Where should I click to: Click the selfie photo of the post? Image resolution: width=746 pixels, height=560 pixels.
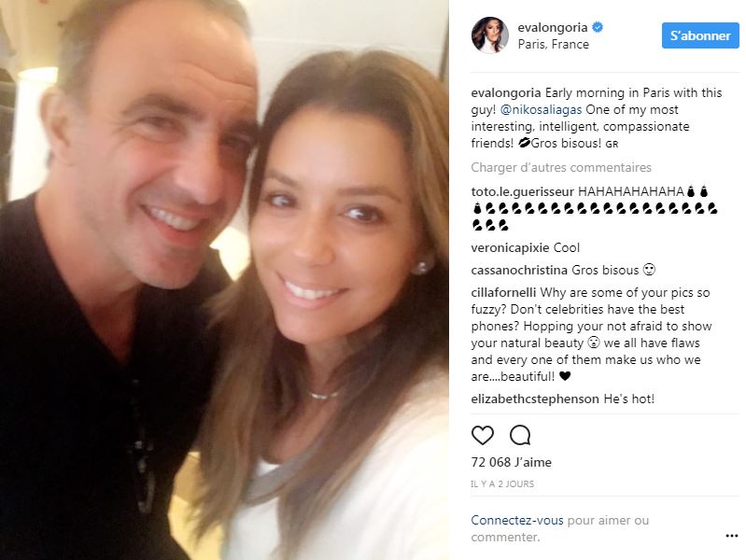pos(224,280)
